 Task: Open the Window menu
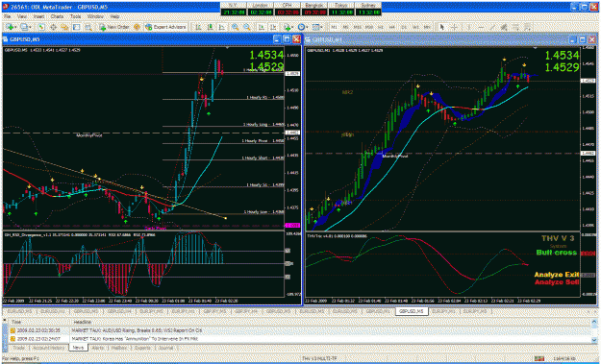(x=95, y=17)
